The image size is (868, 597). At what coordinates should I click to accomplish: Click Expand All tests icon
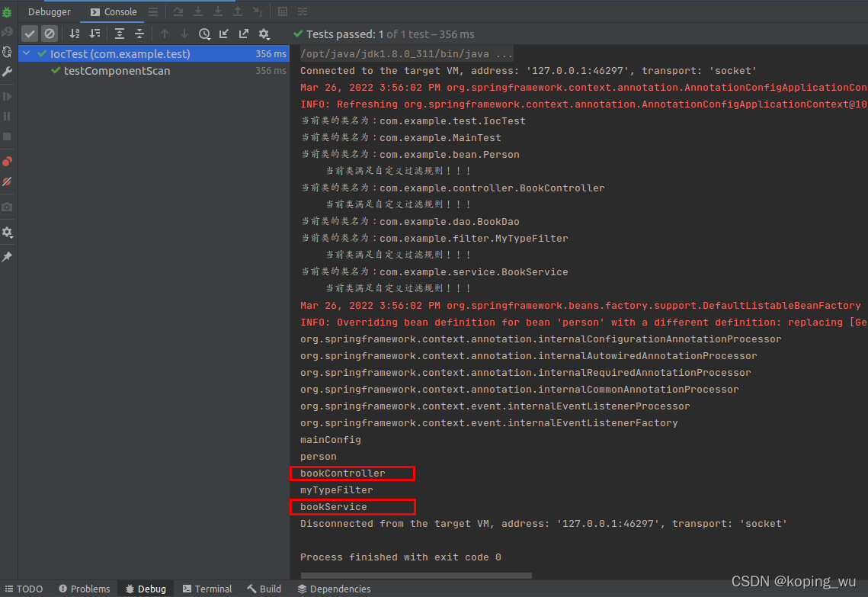click(x=120, y=34)
